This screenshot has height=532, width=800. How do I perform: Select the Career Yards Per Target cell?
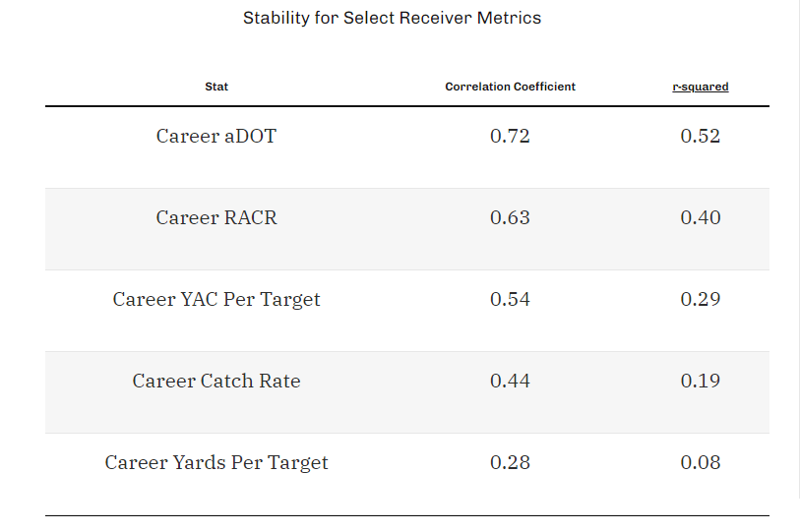pyautogui.click(x=216, y=462)
